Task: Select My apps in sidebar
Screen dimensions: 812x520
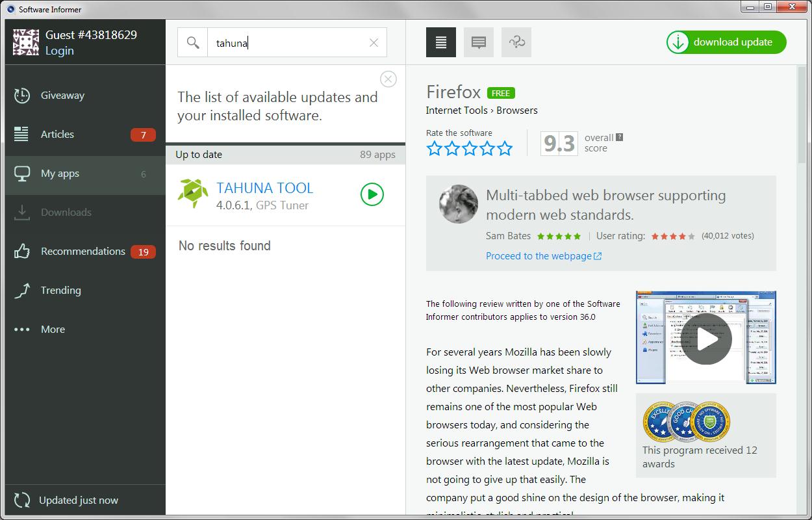Action: [85, 174]
